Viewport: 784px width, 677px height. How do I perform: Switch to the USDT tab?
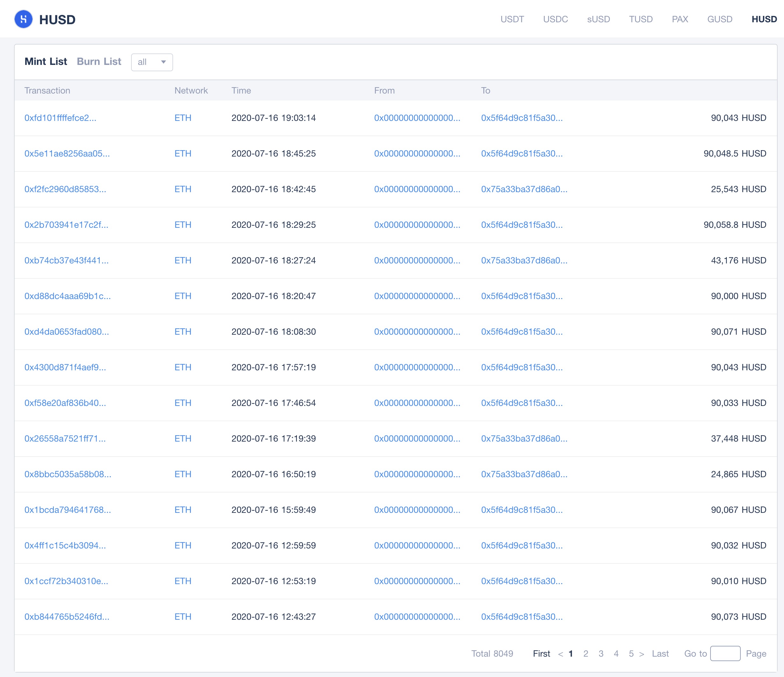(x=512, y=19)
